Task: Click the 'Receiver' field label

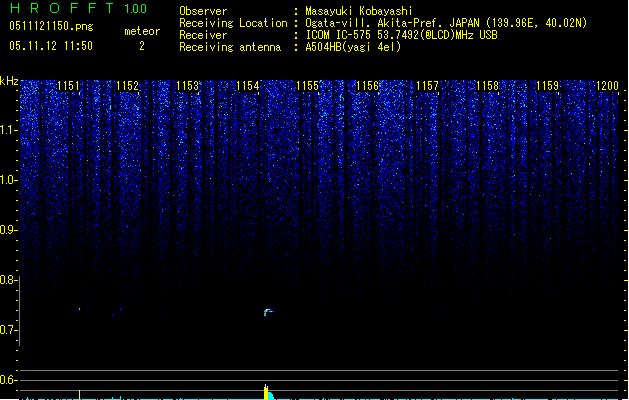Action: 203,35
